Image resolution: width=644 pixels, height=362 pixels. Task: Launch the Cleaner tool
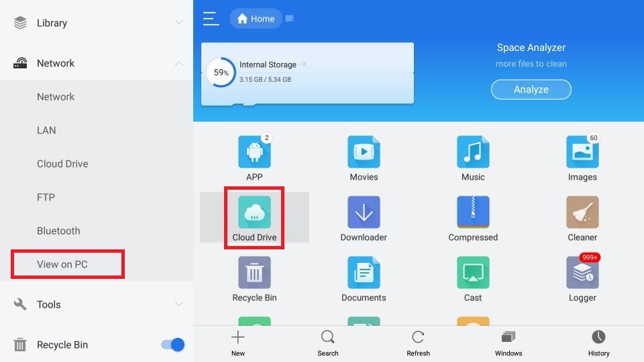(582, 213)
